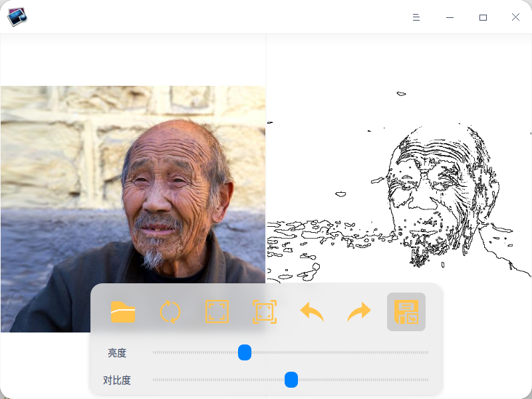Save the processed image with disk icon
Viewport: 532px width, 399px height.
click(406, 311)
